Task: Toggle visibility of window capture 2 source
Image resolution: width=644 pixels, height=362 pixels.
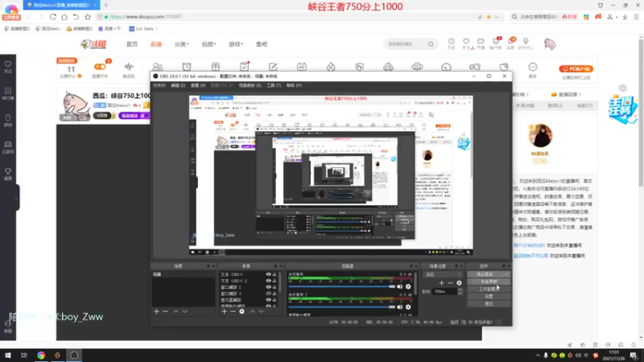Action: [x=269, y=287]
